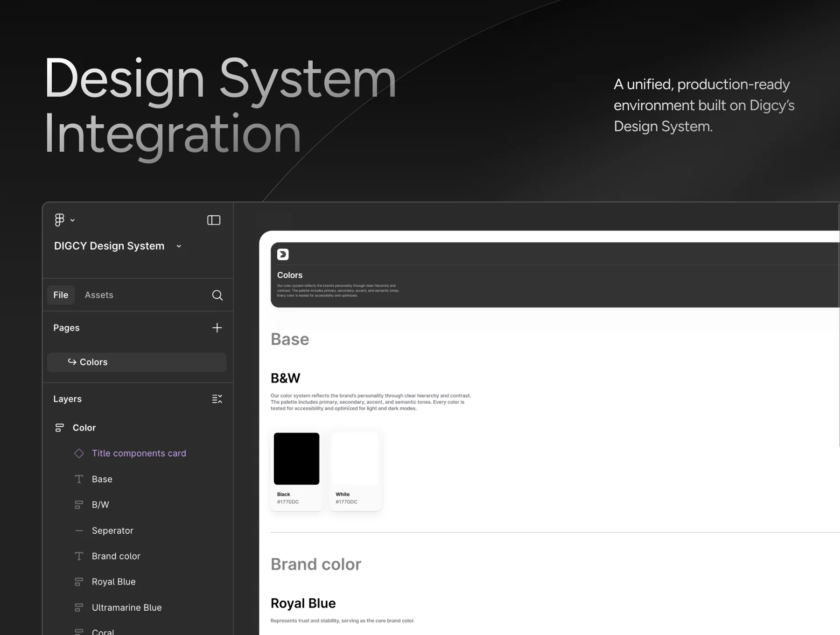Click the White swatch name label

click(x=343, y=494)
